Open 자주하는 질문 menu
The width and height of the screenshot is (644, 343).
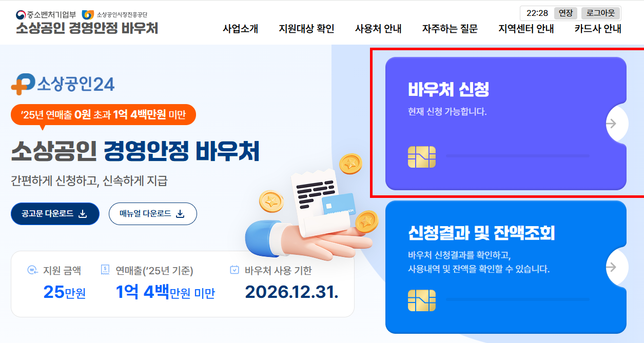point(450,29)
